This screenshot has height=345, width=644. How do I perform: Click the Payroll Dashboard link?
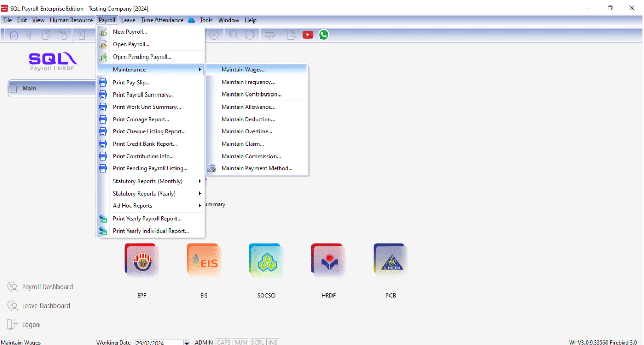pos(47,287)
